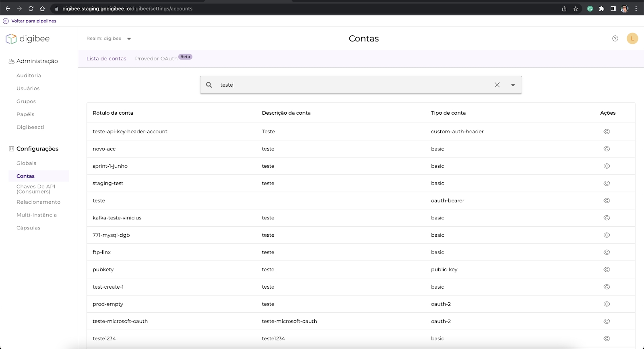Open the help question mark icon
644x349 pixels.
(x=615, y=39)
